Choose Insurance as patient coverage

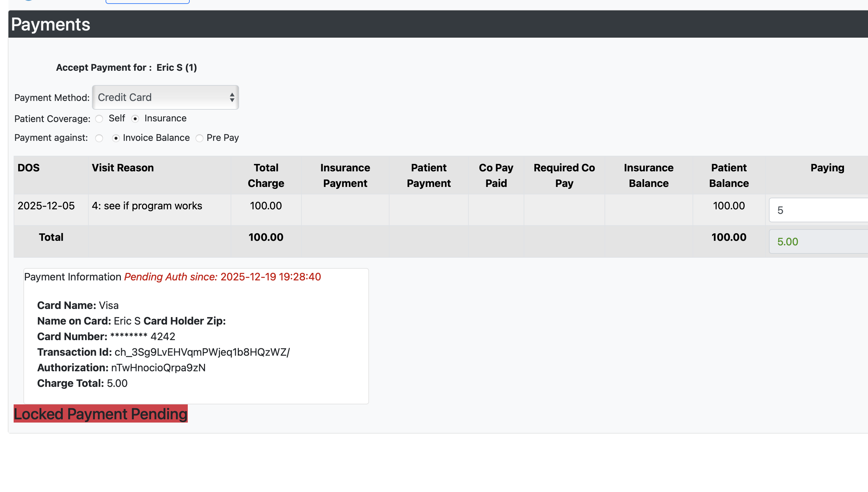coord(135,118)
